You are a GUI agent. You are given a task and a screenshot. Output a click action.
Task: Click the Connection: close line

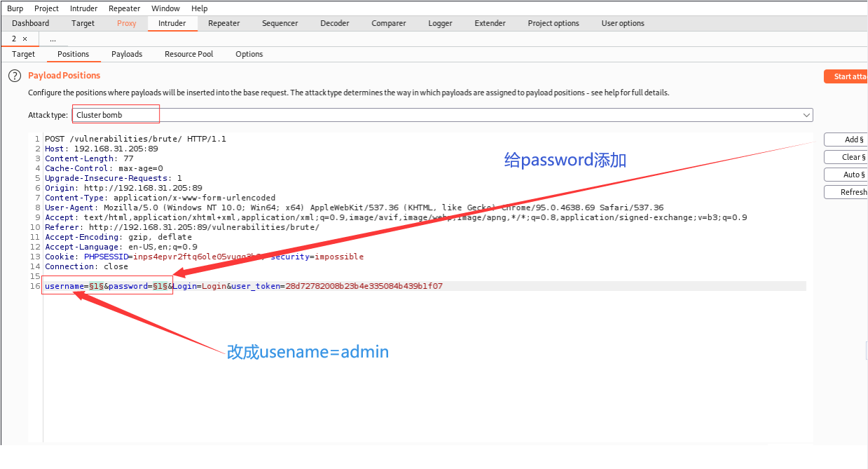(87, 266)
